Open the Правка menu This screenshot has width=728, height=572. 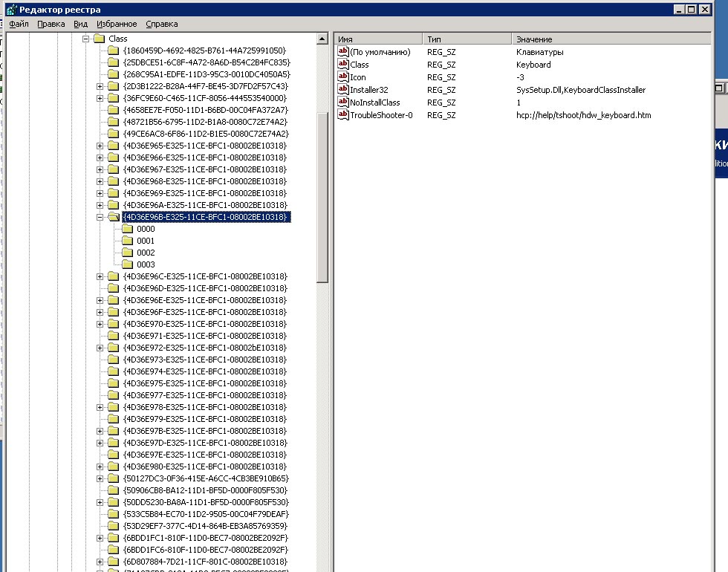pos(51,24)
